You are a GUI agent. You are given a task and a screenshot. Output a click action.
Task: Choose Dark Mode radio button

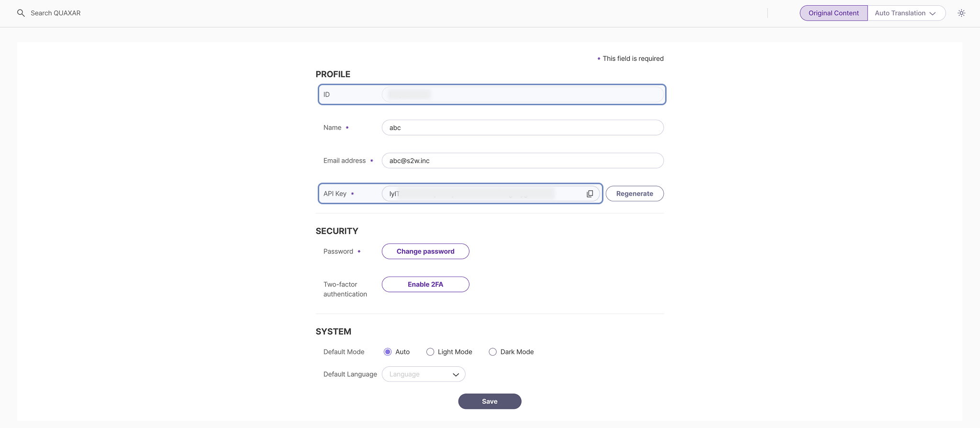click(x=492, y=352)
